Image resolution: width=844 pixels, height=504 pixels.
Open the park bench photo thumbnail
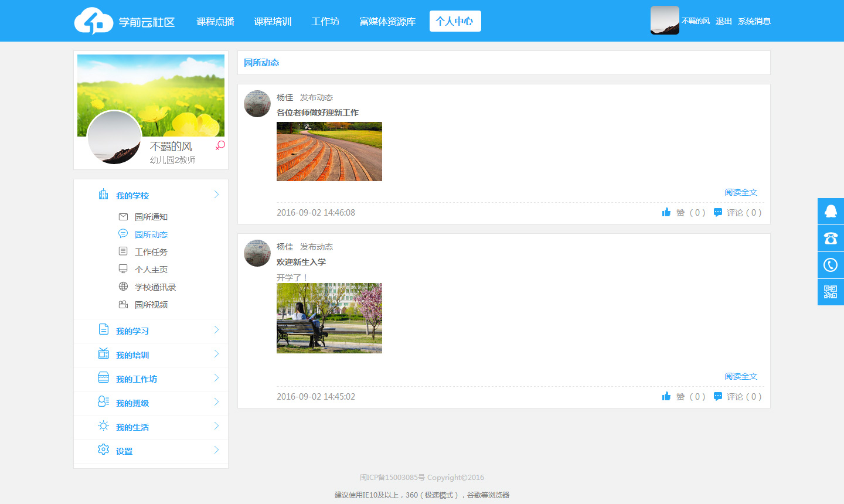coord(329,318)
